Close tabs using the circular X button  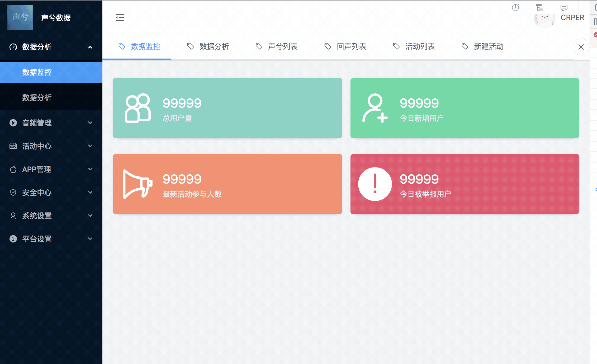(x=581, y=47)
